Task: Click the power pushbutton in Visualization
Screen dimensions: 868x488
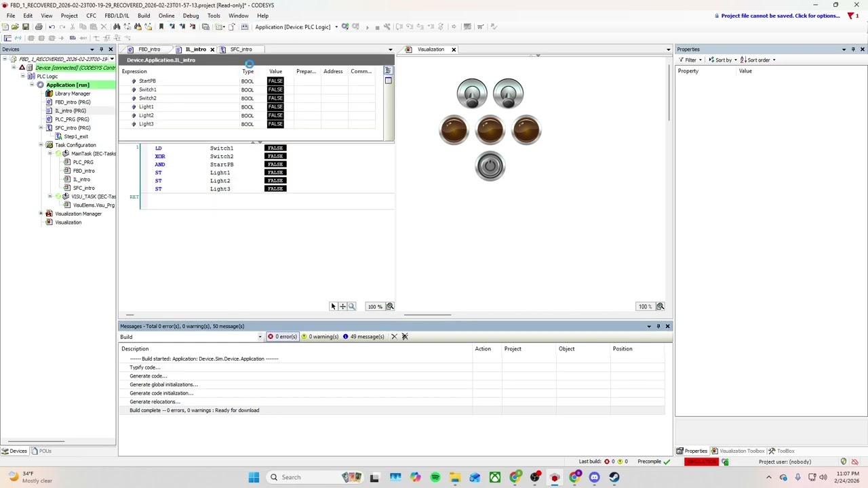Action: tap(490, 166)
